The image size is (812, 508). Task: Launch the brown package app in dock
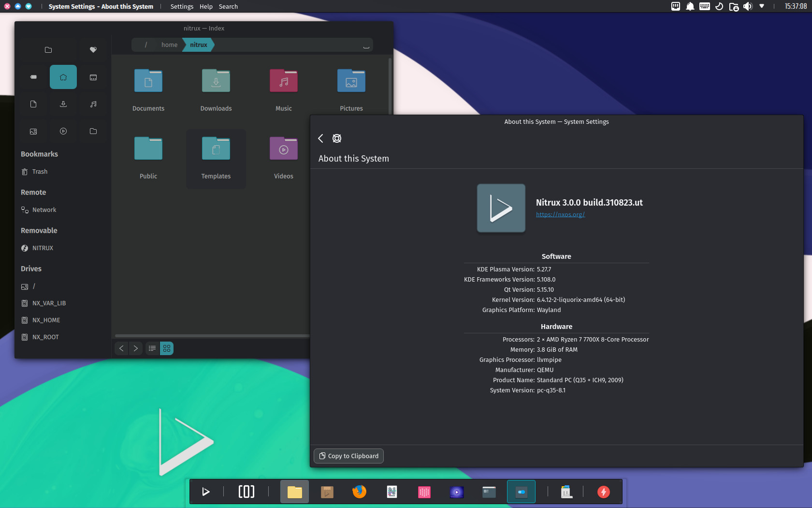[x=327, y=492]
